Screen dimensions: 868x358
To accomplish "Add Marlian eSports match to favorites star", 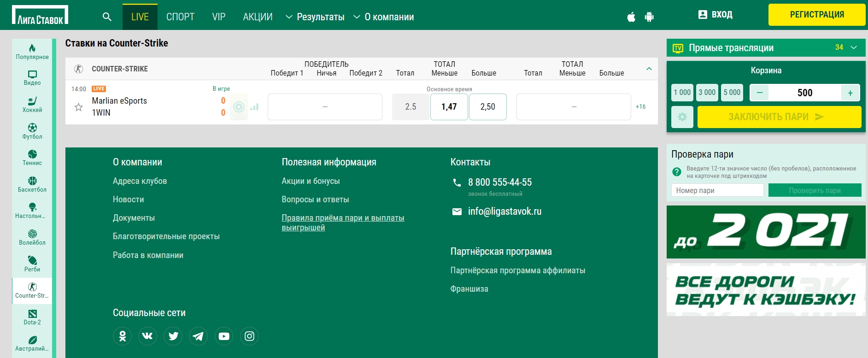I will click(x=79, y=107).
